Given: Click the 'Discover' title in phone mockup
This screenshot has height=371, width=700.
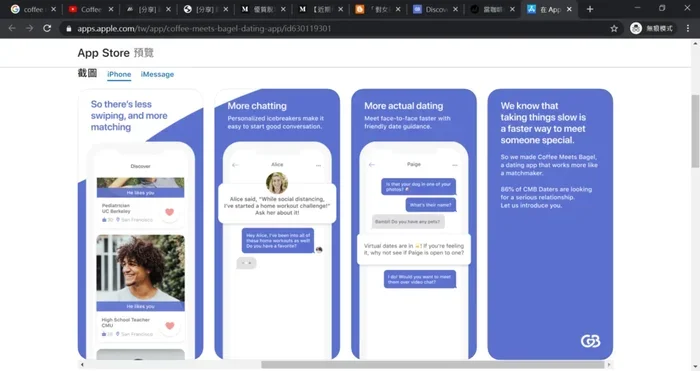Looking at the screenshot, I should tap(140, 166).
